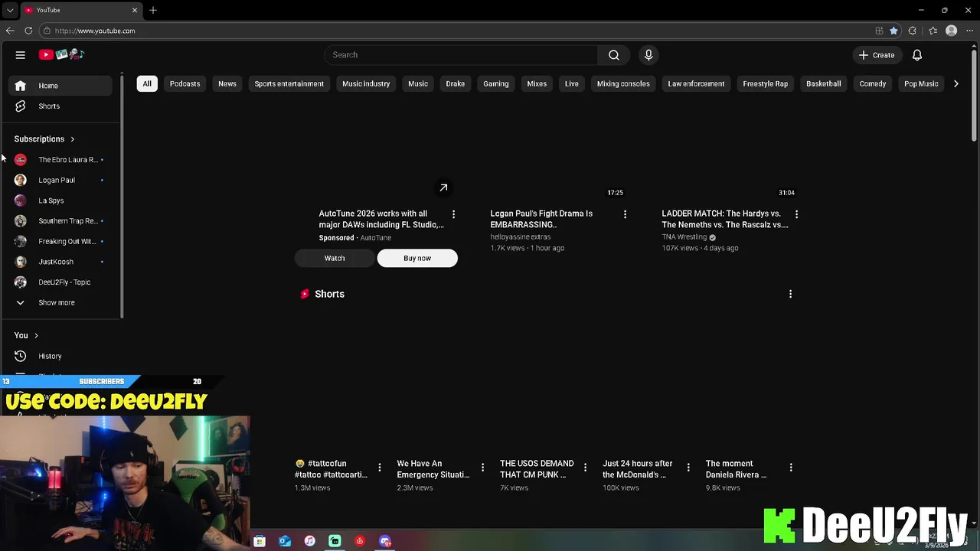Open the TNA Wrestling channel link
The width and height of the screenshot is (980, 551).
pyautogui.click(x=684, y=237)
